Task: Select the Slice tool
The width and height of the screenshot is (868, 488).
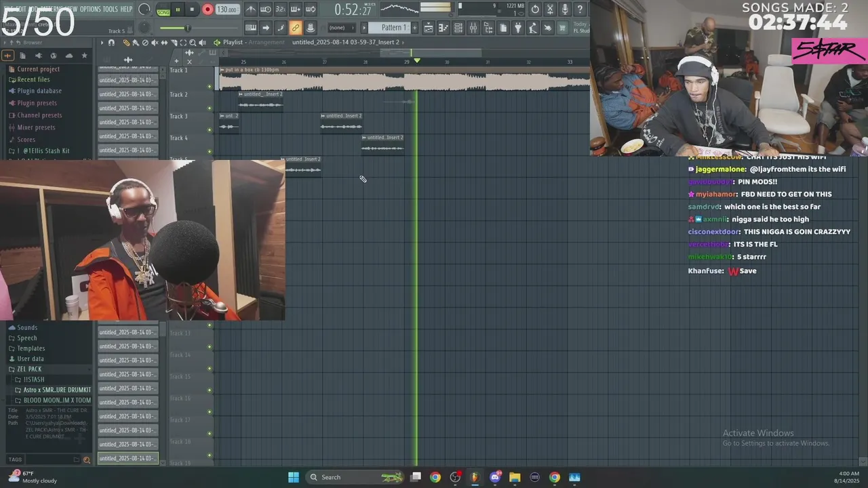Action: coord(174,43)
